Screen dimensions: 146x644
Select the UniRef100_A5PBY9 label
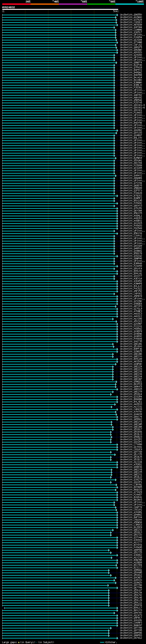pos(131,296)
